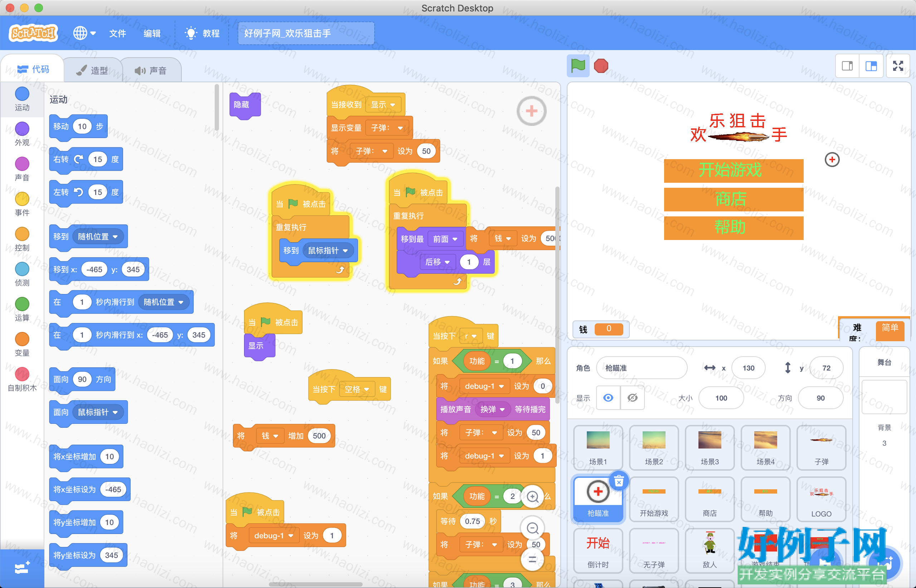Select the 场景1 sprite thumbnail
The width and height of the screenshot is (916, 588).
pyautogui.click(x=598, y=448)
